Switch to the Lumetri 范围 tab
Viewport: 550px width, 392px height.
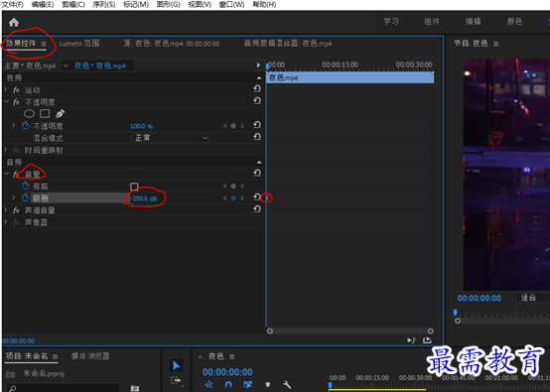click(79, 43)
